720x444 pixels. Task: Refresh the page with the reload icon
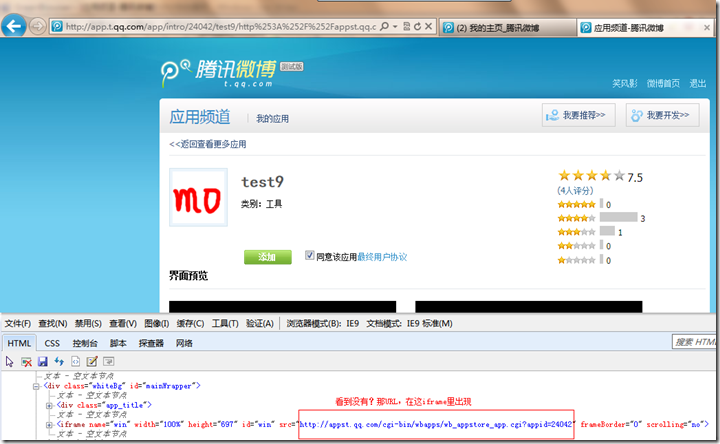coord(417,27)
